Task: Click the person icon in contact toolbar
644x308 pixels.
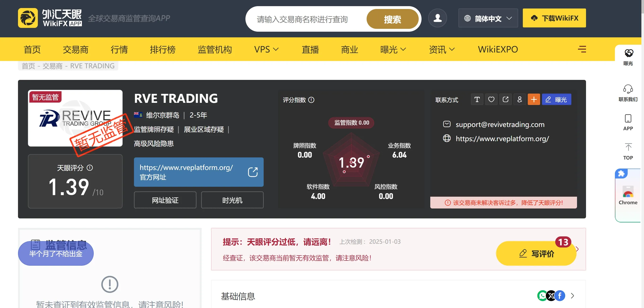Action: (x=520, y=100)
